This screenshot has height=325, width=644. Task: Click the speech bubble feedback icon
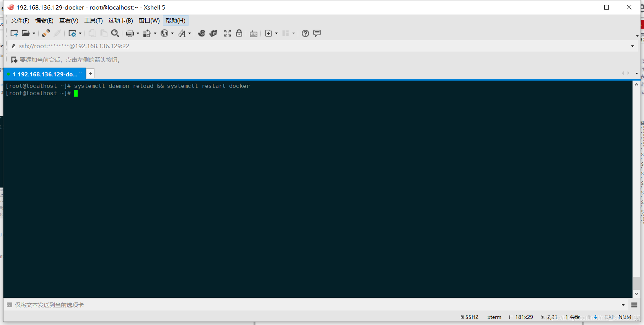pyautogui.click(x=317, y=33)
